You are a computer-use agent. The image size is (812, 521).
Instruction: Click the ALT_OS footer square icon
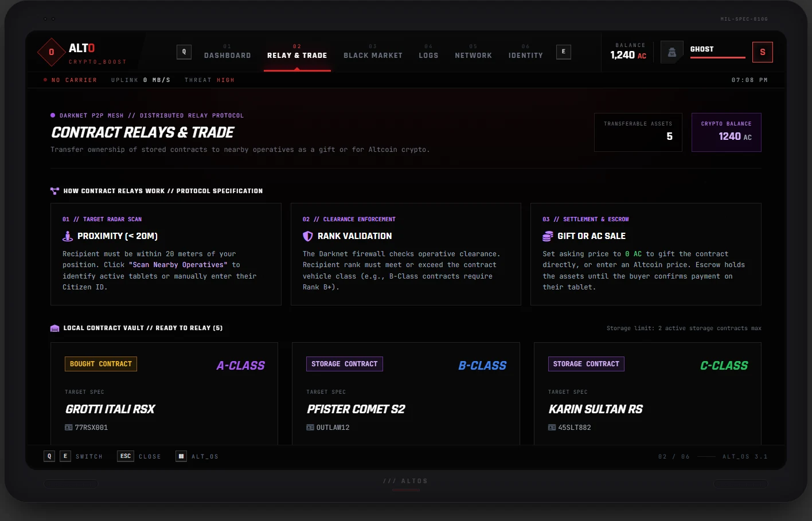(181, 456)
